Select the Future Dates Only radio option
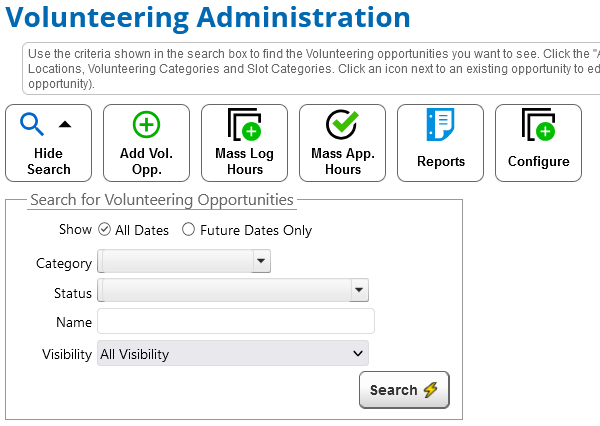Screen dimensions: 600x426 pyautogui.click(x=188, y=229)
